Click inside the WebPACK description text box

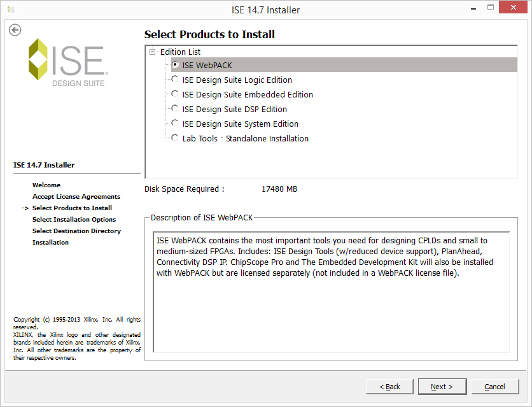click(x=331, y=292)
